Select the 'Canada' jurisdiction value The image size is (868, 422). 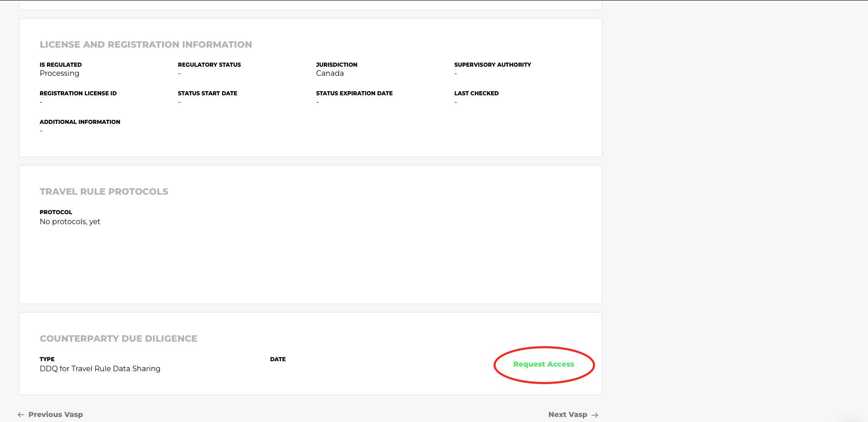330,73
